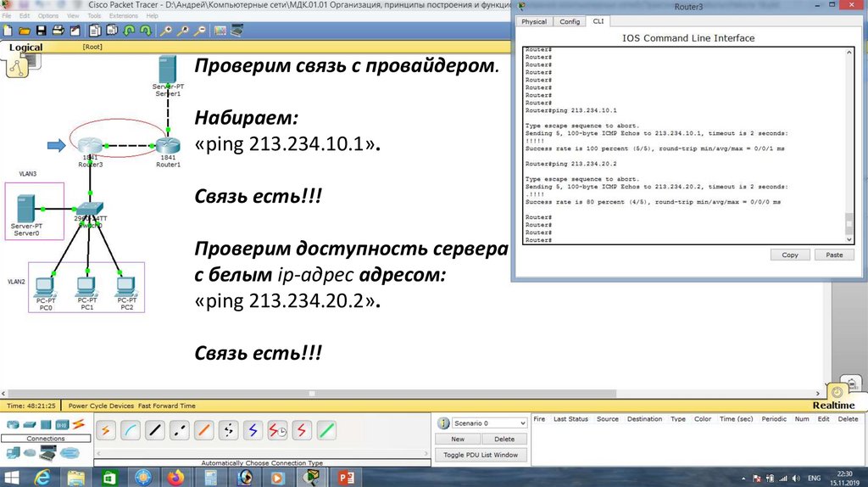Viewport: 868px width, 487px height.
Task: Click the Copy toolbar icon
Action: pos(95,31)
